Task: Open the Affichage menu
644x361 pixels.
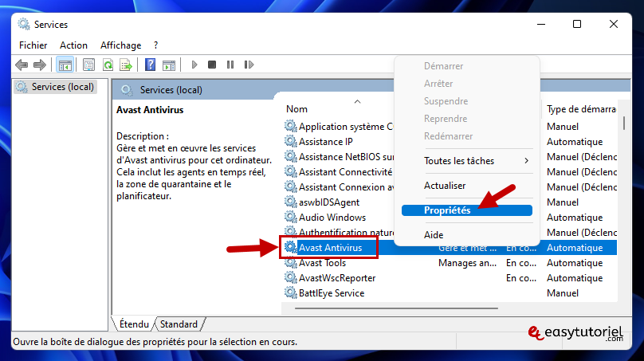Action: 121,45
